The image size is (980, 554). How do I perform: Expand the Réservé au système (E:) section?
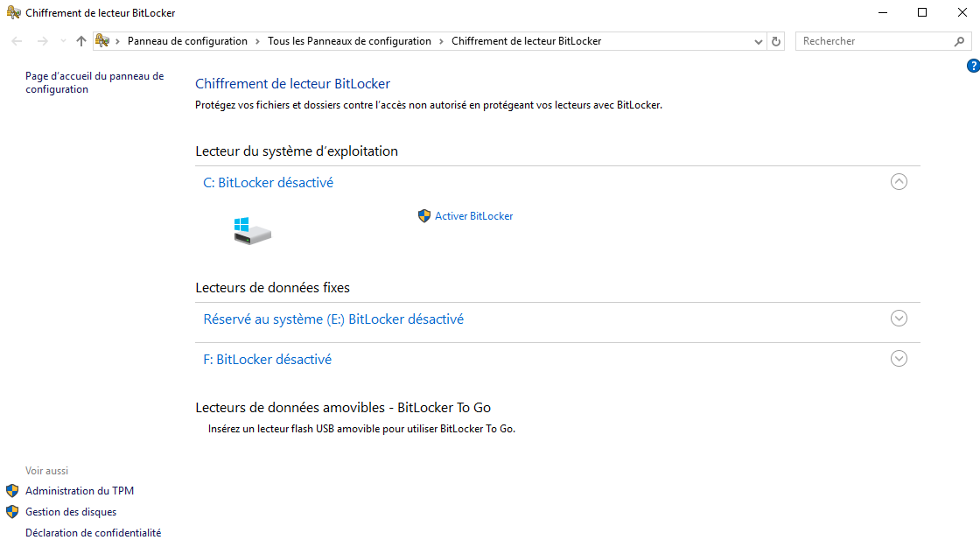click(899, 319)
